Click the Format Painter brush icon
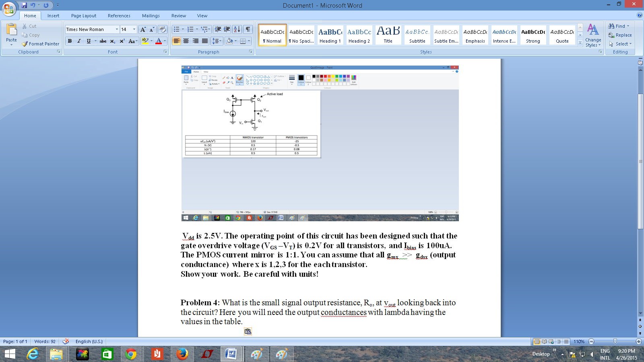 25,44
